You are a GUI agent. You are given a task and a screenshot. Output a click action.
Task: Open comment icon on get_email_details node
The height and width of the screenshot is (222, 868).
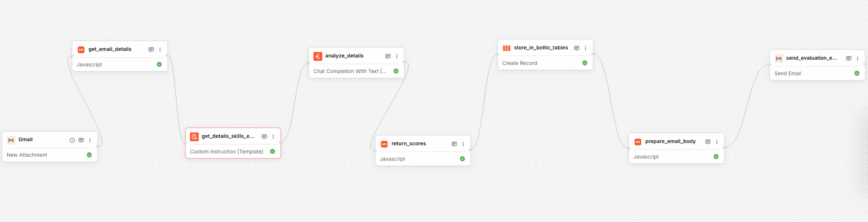pos(151,50)
